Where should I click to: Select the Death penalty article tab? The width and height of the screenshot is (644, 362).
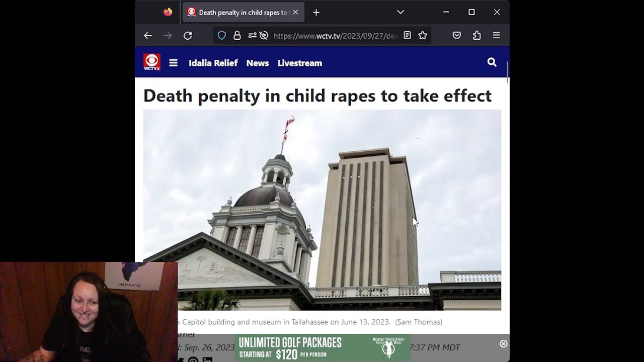coord(243,12)
